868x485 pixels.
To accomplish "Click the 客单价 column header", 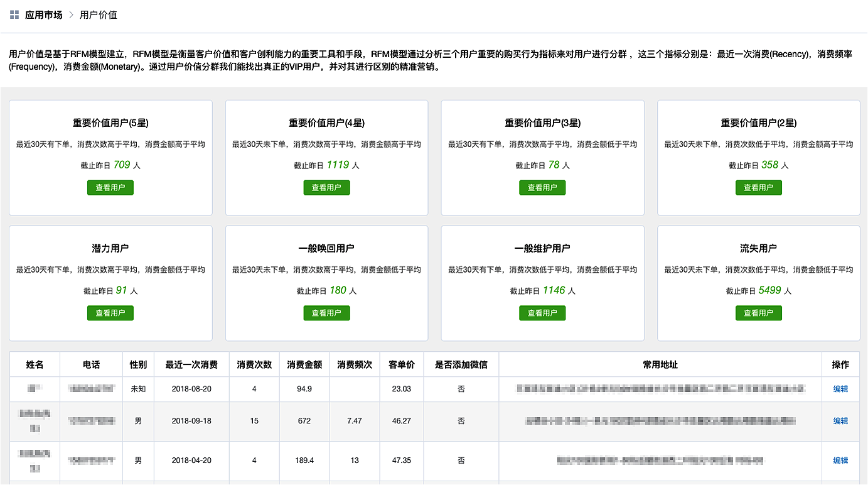I will [x=401, y=364].
